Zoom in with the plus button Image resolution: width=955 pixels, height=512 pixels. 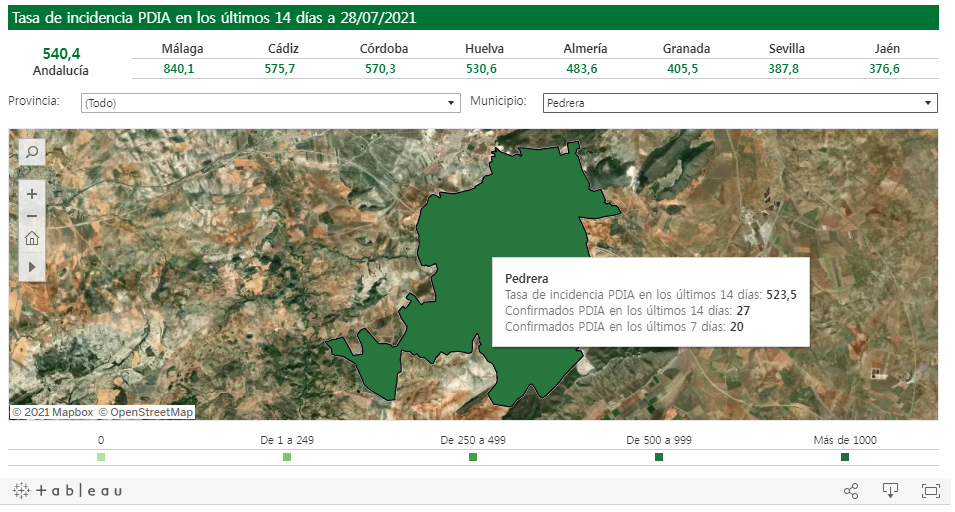coord(32,193)
